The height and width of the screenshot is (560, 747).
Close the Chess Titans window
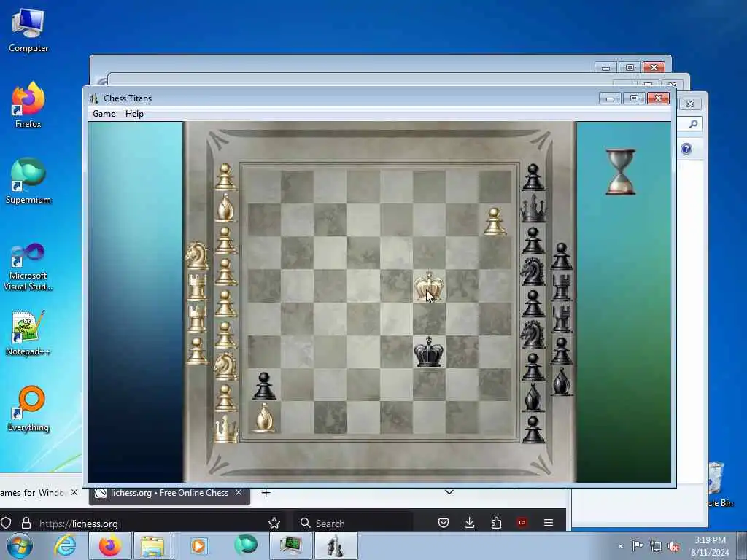click(x=658, y=98)
